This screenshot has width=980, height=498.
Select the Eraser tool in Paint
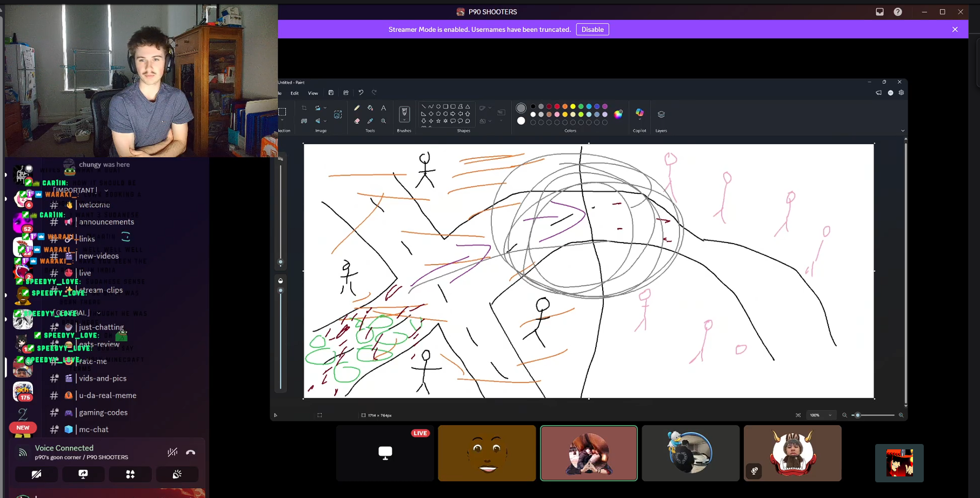[x=357, y=121]
